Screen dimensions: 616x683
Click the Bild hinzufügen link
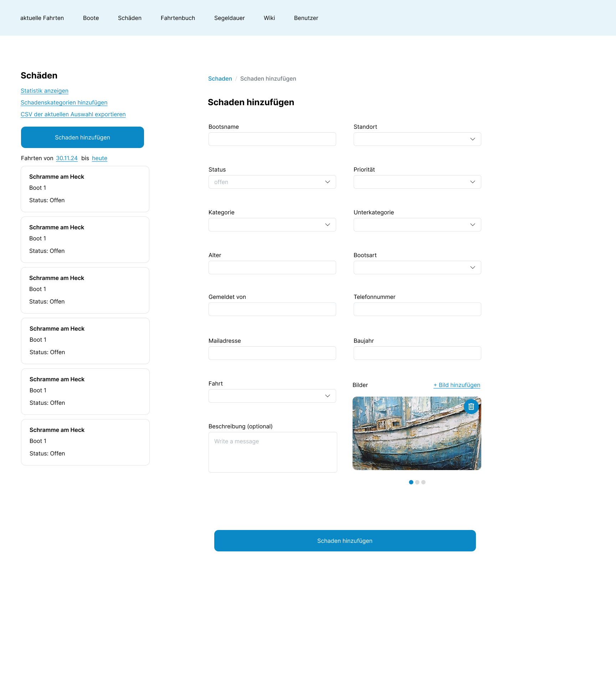tap(457, 385)
